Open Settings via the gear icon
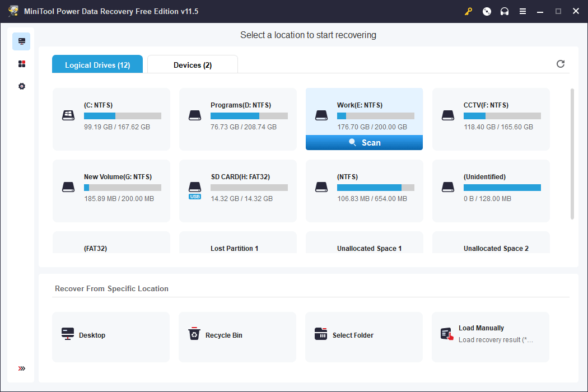This screenshot has width=588, height=392. [21, 86]
